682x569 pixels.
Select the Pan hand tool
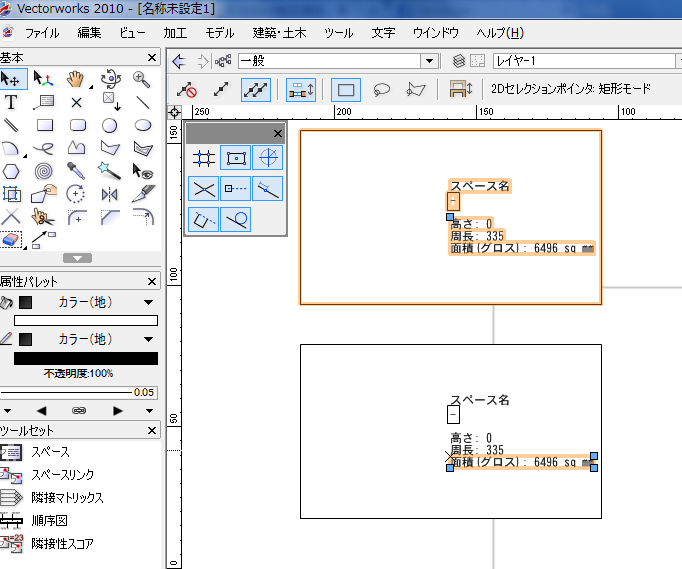tap(76, 78)
